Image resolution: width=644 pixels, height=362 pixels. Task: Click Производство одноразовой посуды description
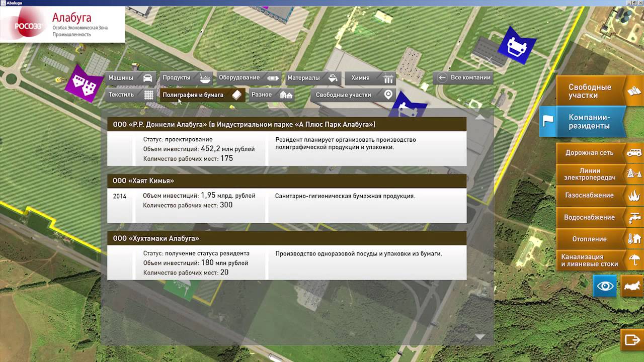pos(359,254)
